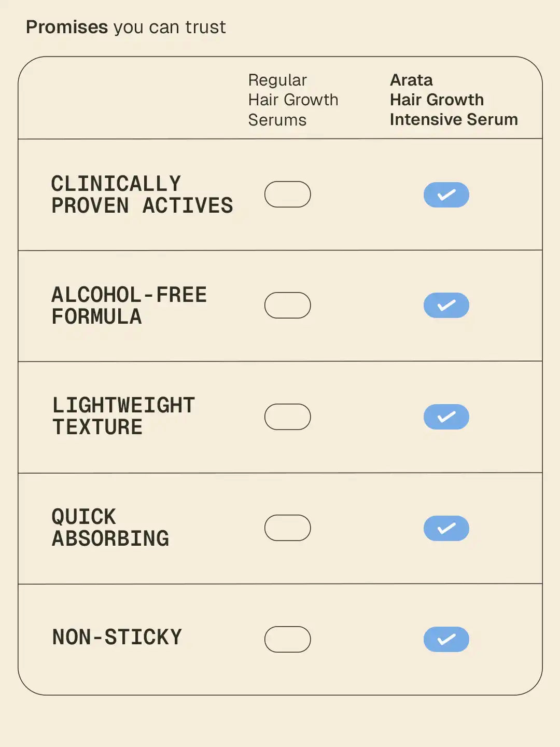Click empty pill beside Clinically Proven Actives
Image resolution: width=560 pixels, height=747 pixels.
(x=287, y=195)
